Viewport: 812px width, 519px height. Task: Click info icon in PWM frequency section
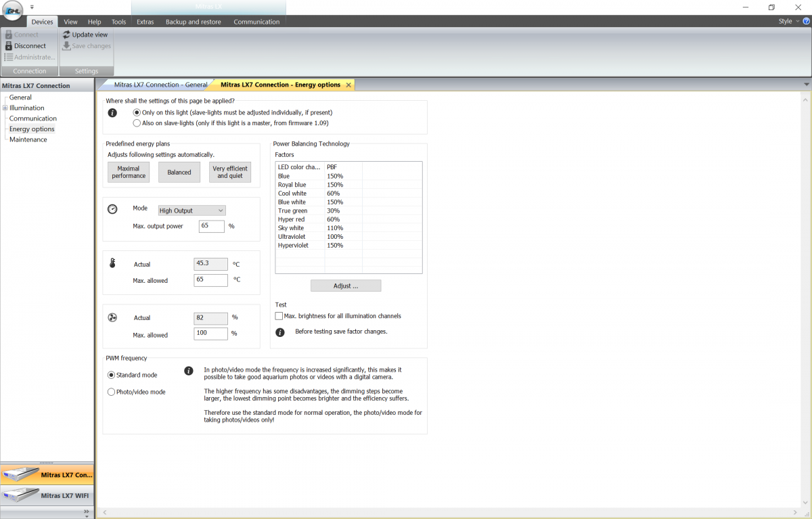click(189, 371)
